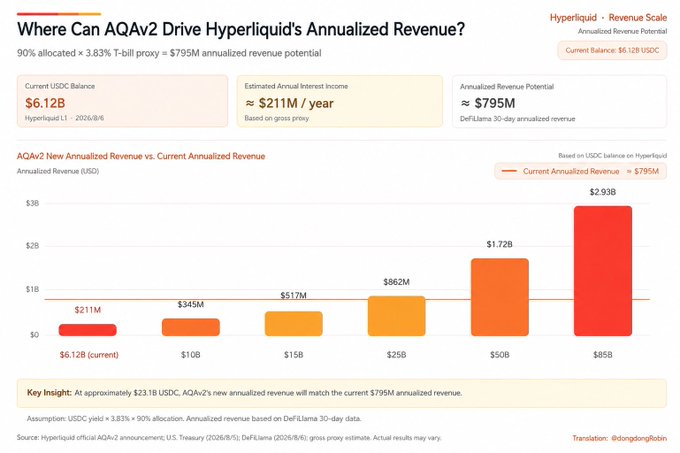Click the Hyperliquid · Revenue Scale header text
Viewport: 680px width, 453px height.
pyautogui.click(x=608, y=18)
